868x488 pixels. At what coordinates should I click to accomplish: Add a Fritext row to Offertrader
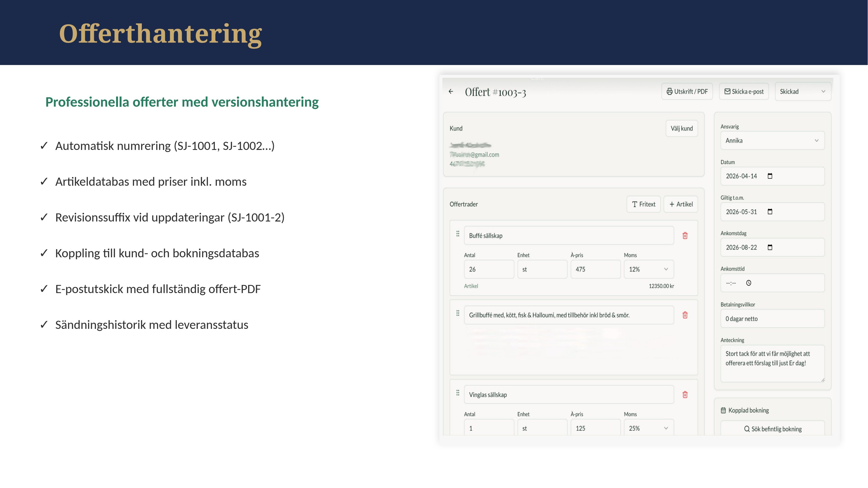click(x=644, y=204)
